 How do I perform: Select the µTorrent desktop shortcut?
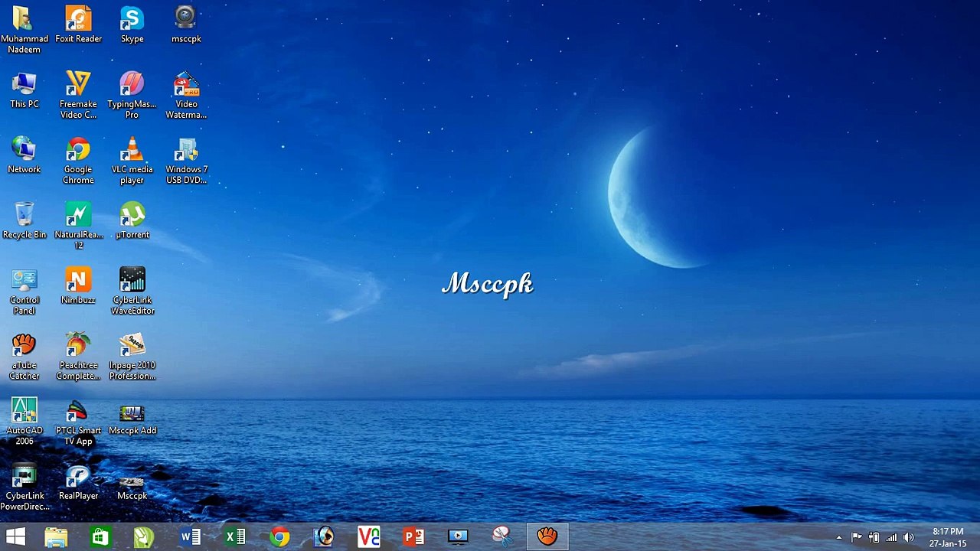132,220
